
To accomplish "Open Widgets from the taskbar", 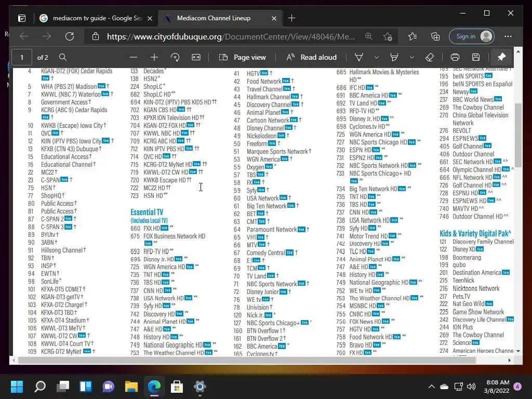I will coord(86,387).
